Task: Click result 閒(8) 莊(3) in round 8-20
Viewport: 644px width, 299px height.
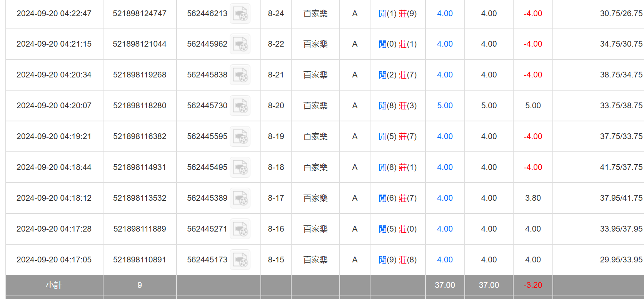Action: coord(397,106)
